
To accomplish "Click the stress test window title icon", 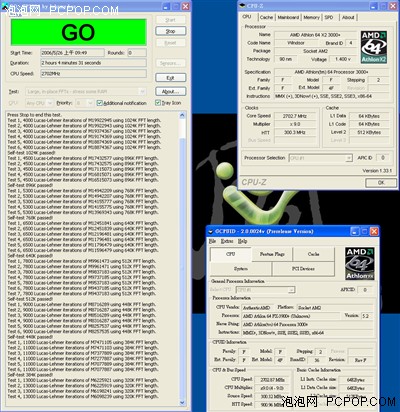I will coord(4,6).
